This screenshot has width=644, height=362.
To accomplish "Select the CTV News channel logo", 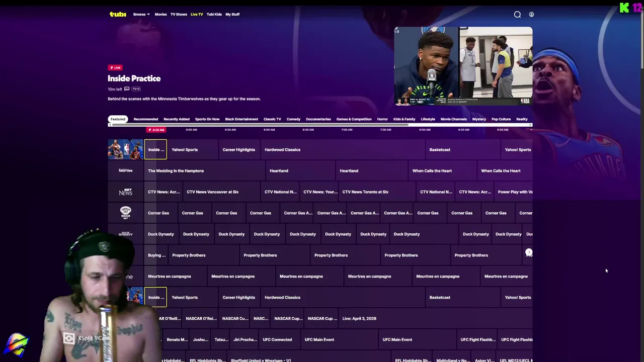I will click(x=125, y=192).
